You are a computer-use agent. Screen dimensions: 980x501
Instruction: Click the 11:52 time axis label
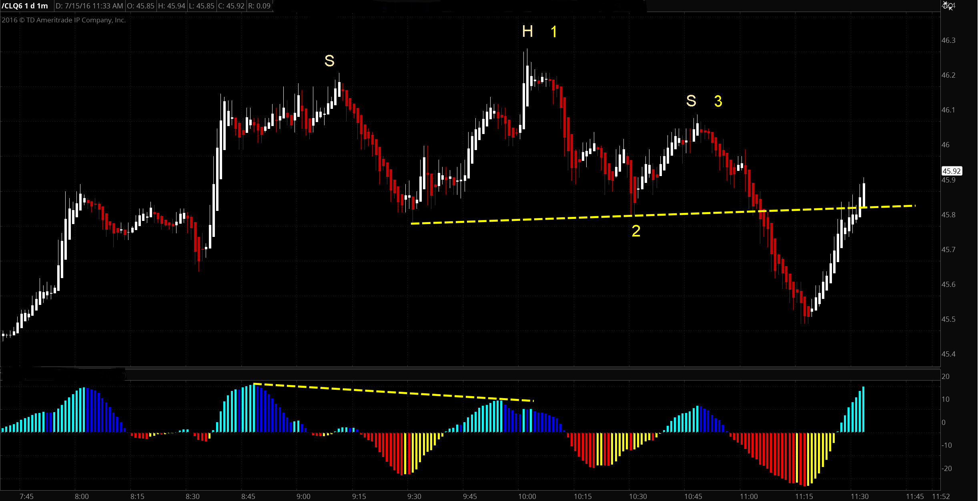point(941,497)
